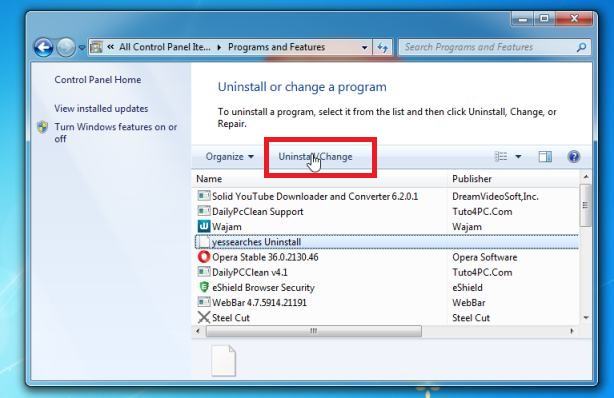Click the DailyPcClean Support program icon
The width and height of the screenshot is (614, 398).
[204, 211]
